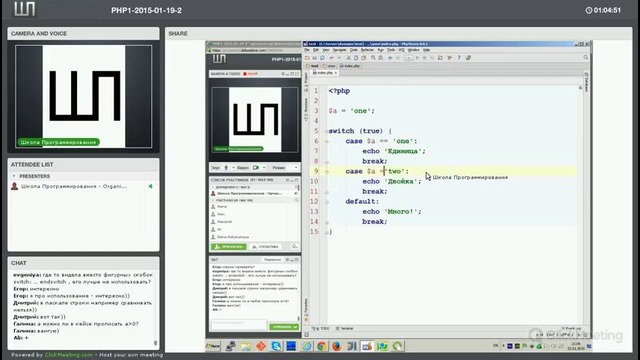This screenshot has width=640, height=360.
Task: Click the Undo toolbar icon
Action: pos(332,58)
